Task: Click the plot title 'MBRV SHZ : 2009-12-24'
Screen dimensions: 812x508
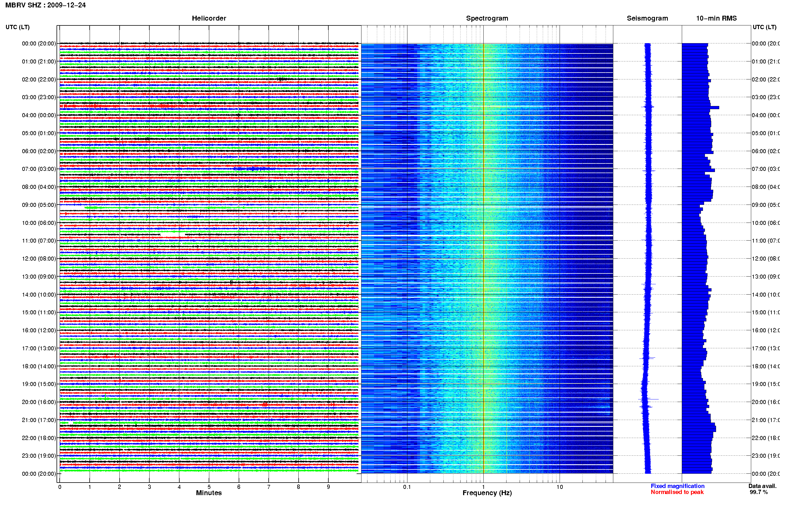Action: (45, 5)
